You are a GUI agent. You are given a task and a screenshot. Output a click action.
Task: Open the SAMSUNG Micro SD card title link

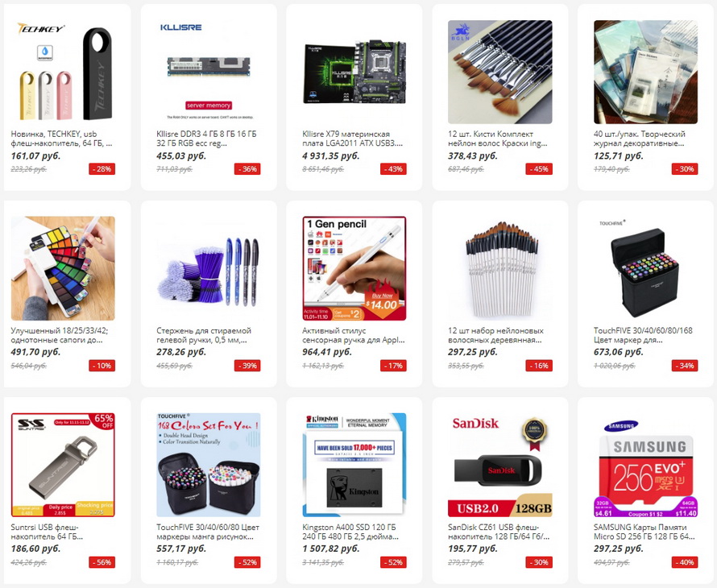click(644, 532)
